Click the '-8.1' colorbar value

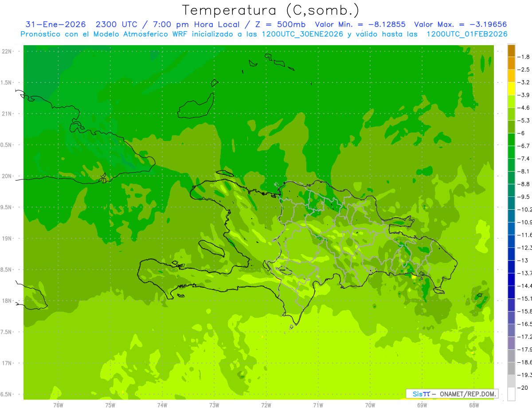[524, 171]
